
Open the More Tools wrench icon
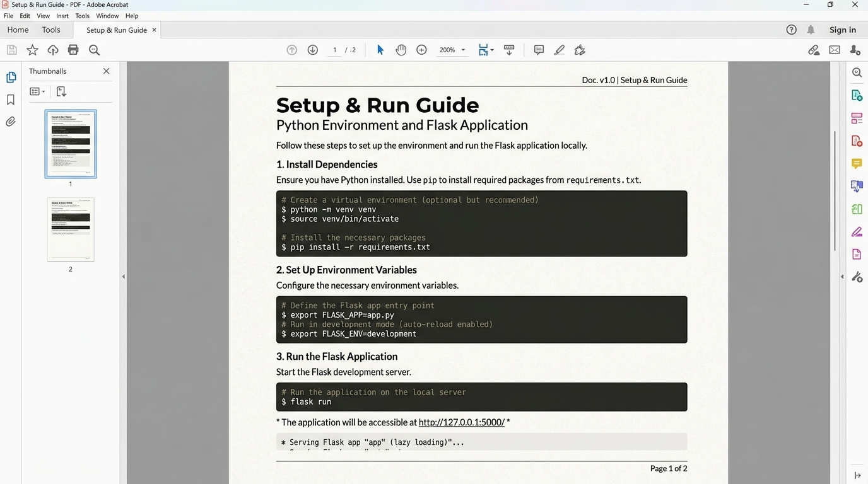[857, 277]
